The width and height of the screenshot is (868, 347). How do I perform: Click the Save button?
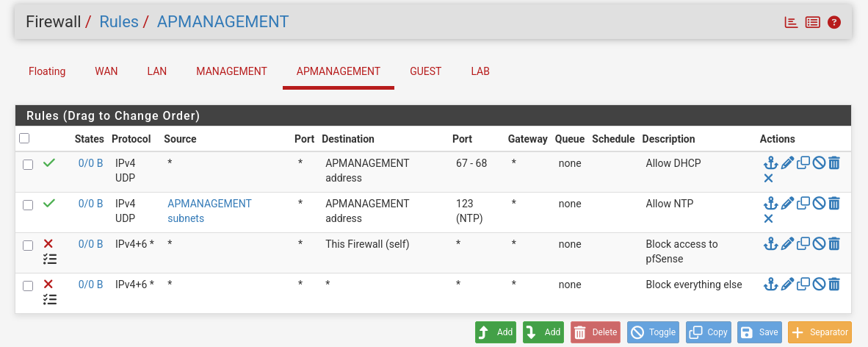pyautogui.click(x=759, y=332)
